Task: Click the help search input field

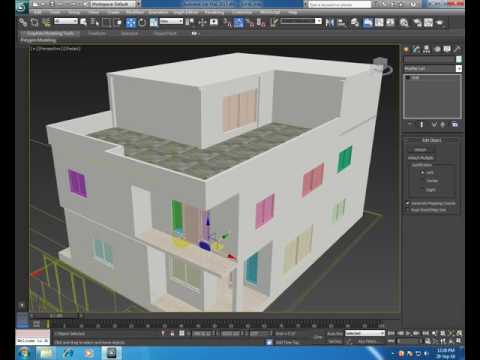Action: point(339,4)
